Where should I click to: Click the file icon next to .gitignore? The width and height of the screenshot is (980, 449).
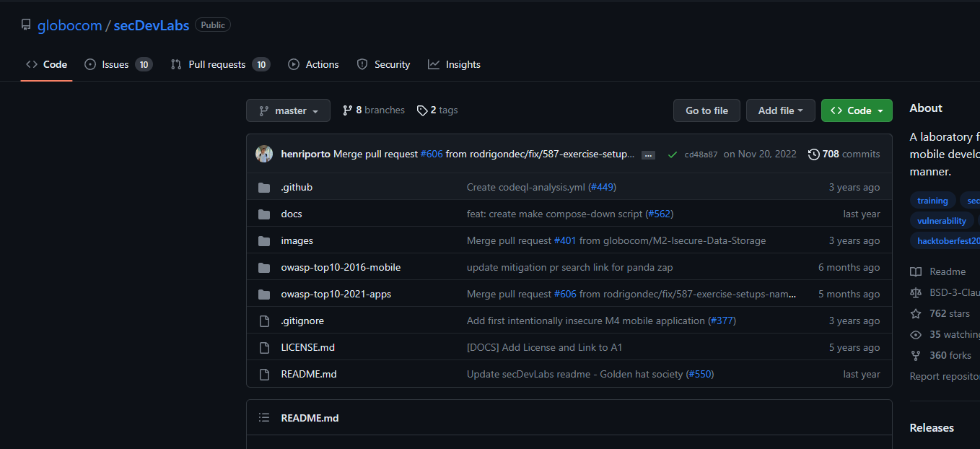[264, 321]
